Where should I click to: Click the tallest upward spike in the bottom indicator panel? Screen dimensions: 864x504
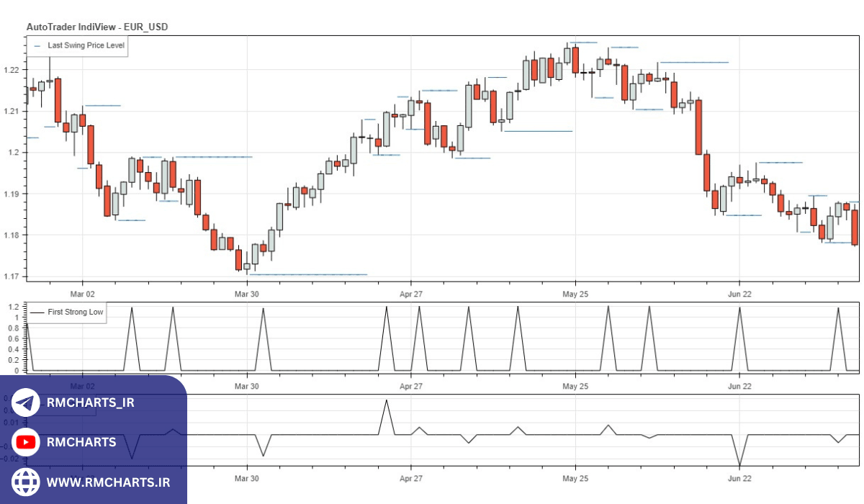[387, 401]
